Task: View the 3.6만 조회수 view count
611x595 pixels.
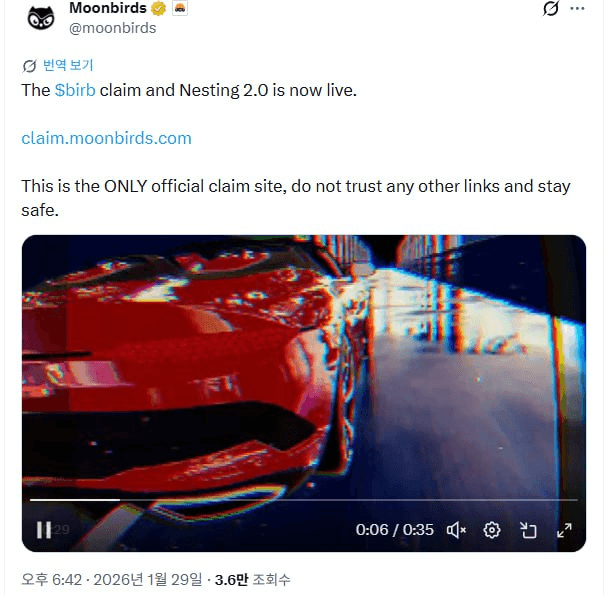Action: pos(252,579)
